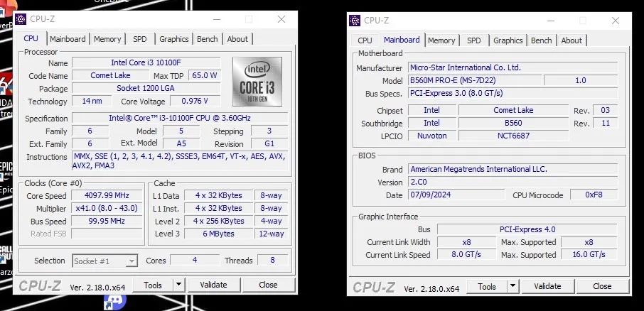This screenshot has height=311, width=644.
Task: Click the bus specs 'PCI-Express 3.0 (8.0 GT/s)'
Action: [512, 93]
